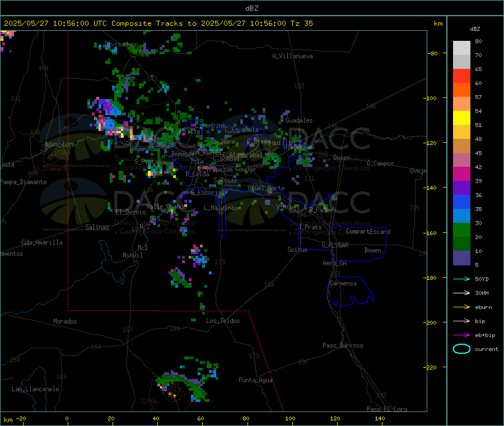The width and height of the screenshot is (504, 426).
Task: Click the Carmensa map label
Action: [x=343, y=284]
